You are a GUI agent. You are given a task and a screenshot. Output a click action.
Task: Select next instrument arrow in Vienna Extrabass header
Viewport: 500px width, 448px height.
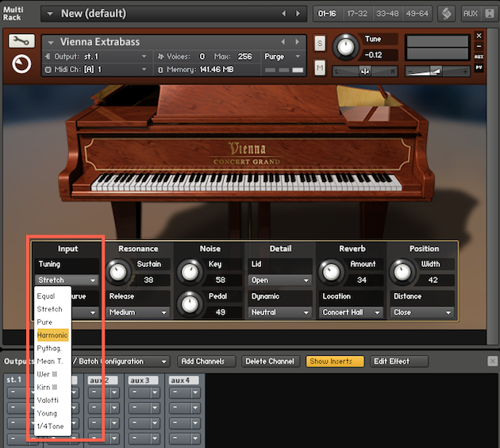coord(297,42)
